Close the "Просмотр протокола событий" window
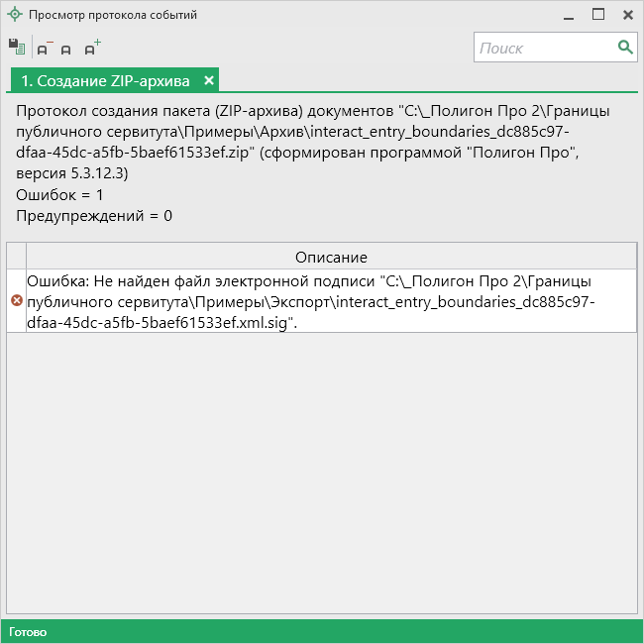The image size is (644, 644). click(627, 15)
